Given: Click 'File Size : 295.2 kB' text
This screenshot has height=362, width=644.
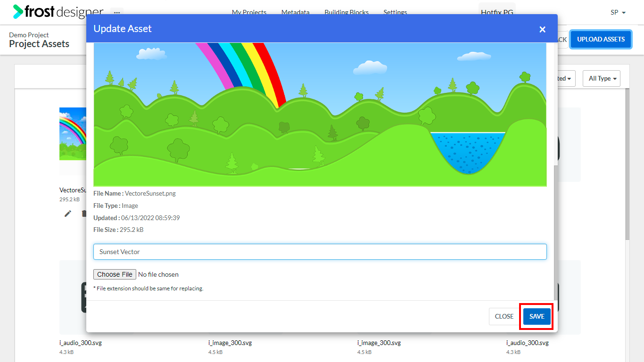Looking at the screenshot, I should point(118,230).
